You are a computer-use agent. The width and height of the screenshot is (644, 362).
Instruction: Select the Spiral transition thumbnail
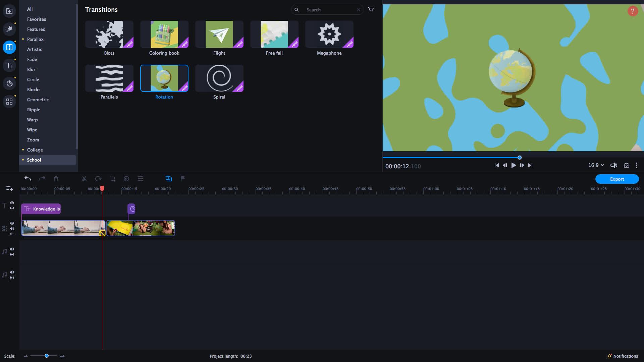[x=219, y=78]
